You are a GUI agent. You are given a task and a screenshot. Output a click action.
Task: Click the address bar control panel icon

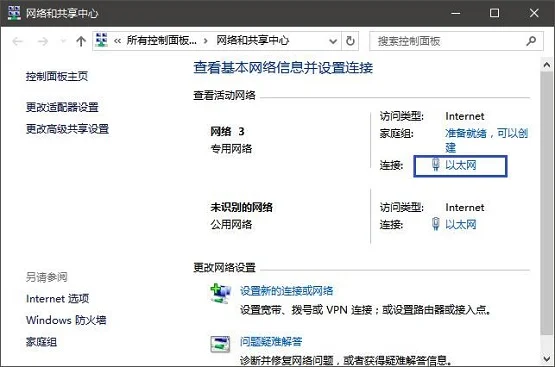(102, 40)
